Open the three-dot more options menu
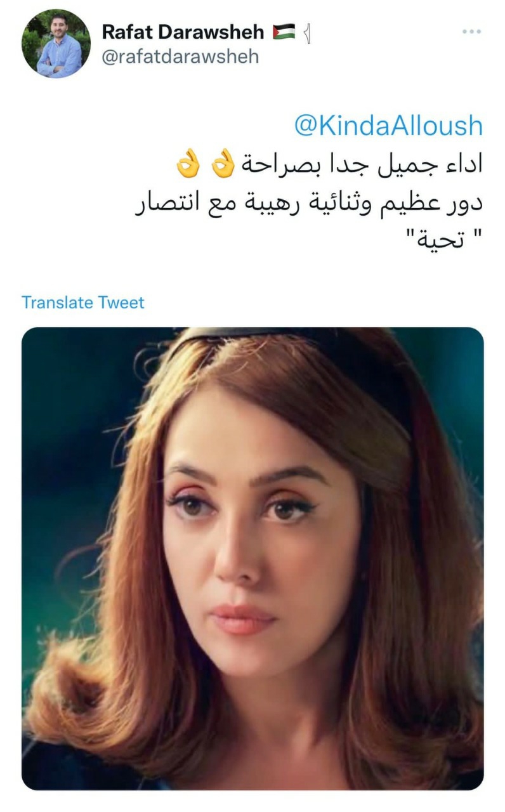The image size is (505, 812). (471, 31)
